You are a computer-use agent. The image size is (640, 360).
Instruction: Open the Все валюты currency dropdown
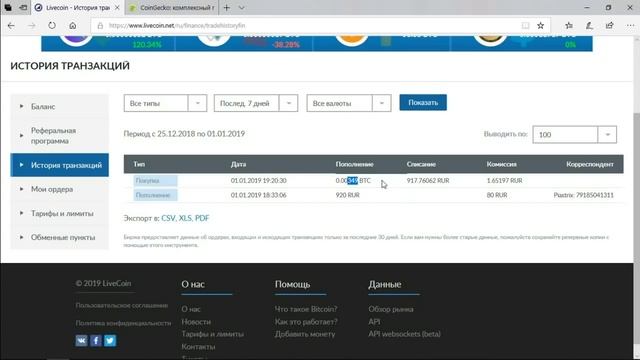[x=349, y=103]
